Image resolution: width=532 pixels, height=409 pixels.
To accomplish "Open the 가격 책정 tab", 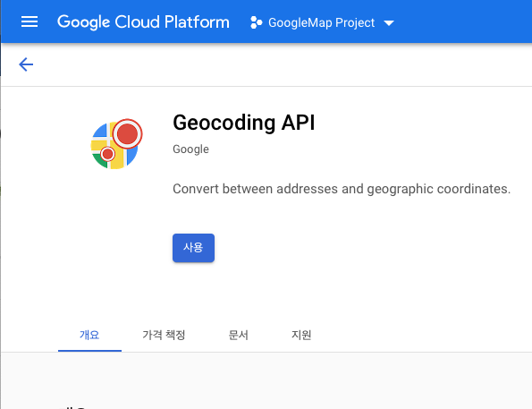I will pos(164,335).
